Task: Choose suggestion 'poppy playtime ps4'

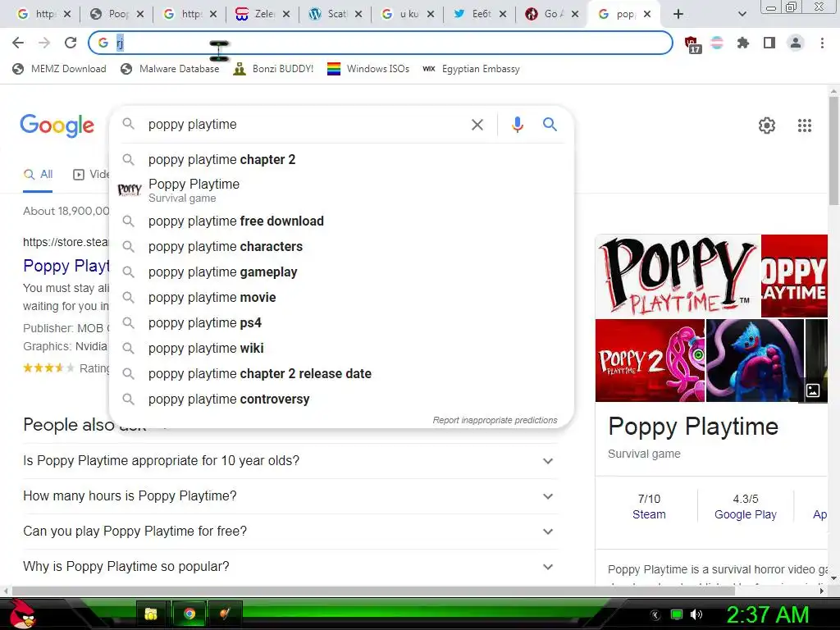Action: point(341,323)
